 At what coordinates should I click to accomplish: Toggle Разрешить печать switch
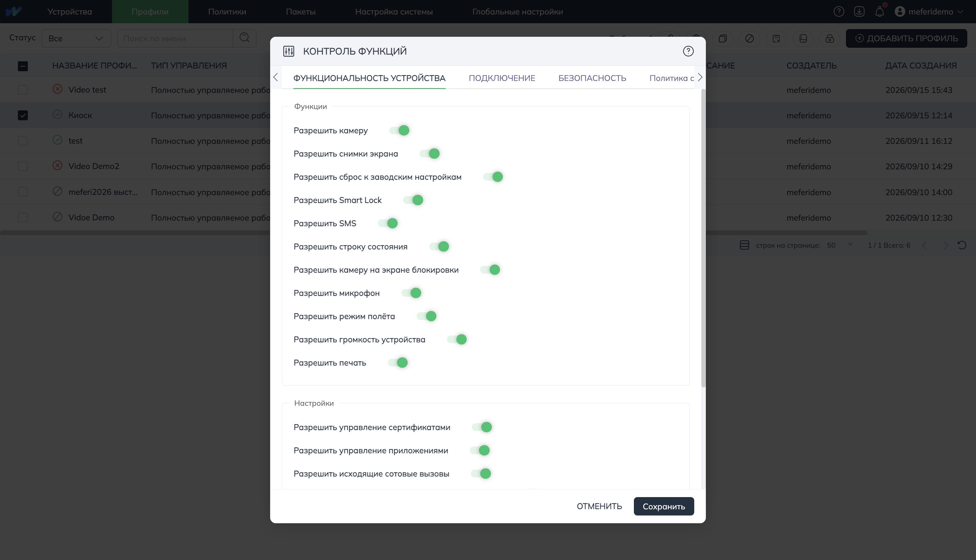pyautogui.click(x=397, y=363)
